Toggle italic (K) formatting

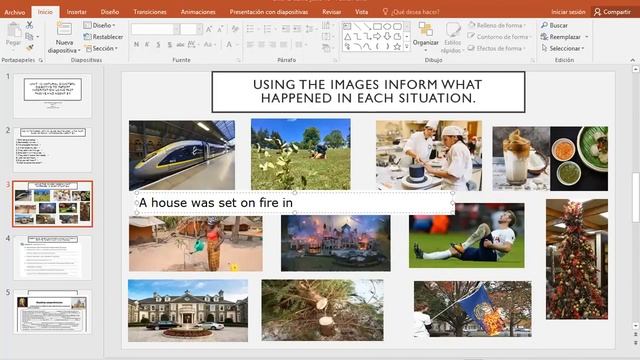tap(147, 44)
